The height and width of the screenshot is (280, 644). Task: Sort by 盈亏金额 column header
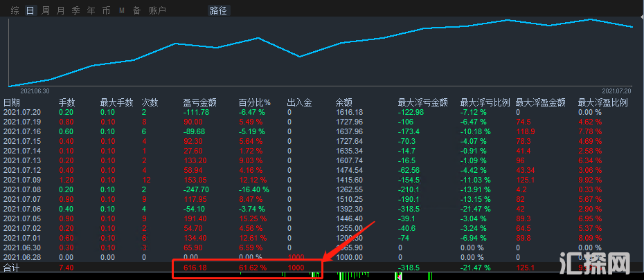[200, 102]
